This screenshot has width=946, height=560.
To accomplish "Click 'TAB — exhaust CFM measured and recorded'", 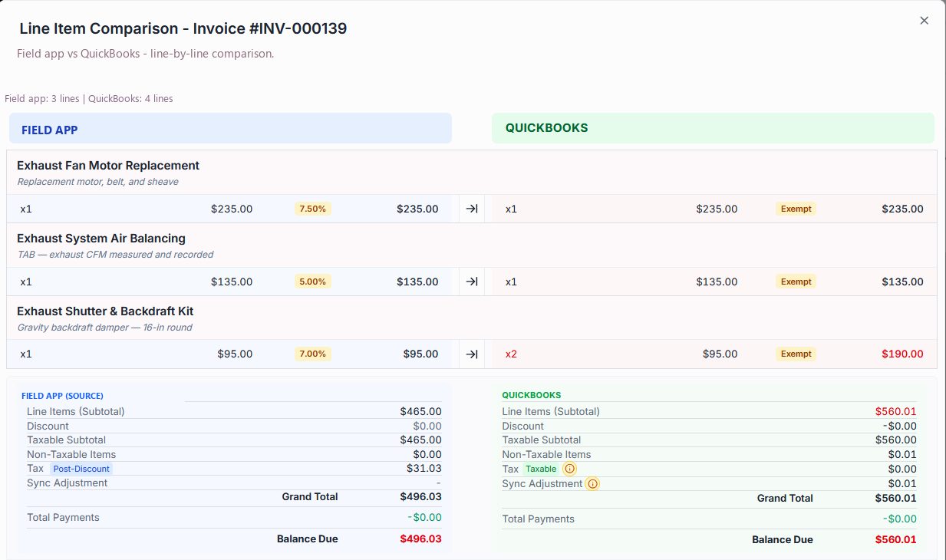I will (115, 255).
